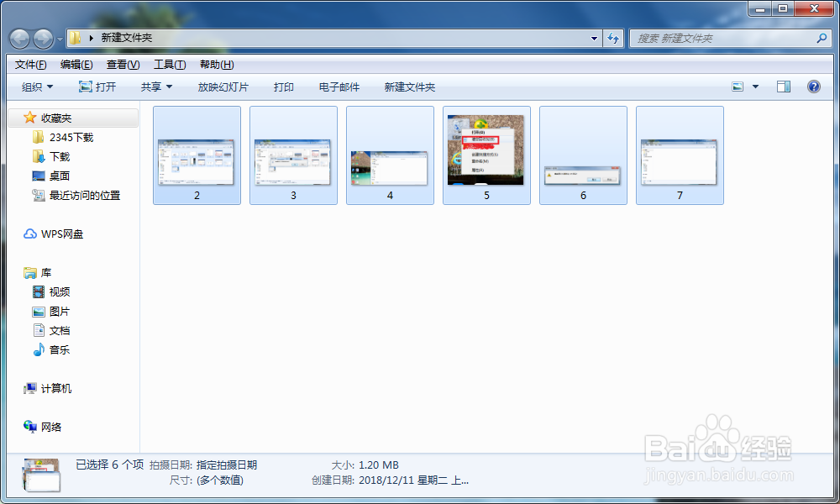Click the WPS cloud icon
Image resolution: width=840 pixels, height=504 pixels.
point(30,234)
